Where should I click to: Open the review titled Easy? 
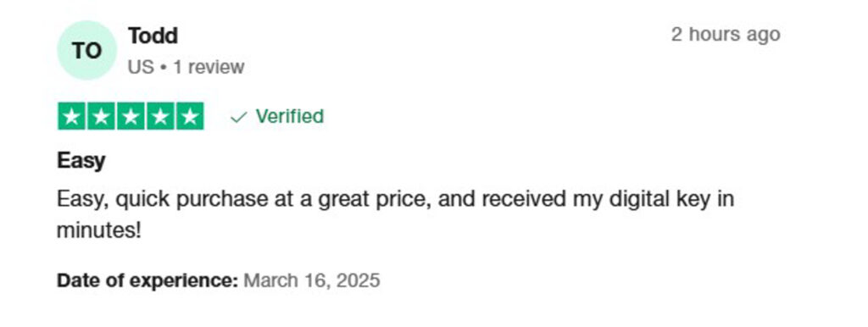81,161
